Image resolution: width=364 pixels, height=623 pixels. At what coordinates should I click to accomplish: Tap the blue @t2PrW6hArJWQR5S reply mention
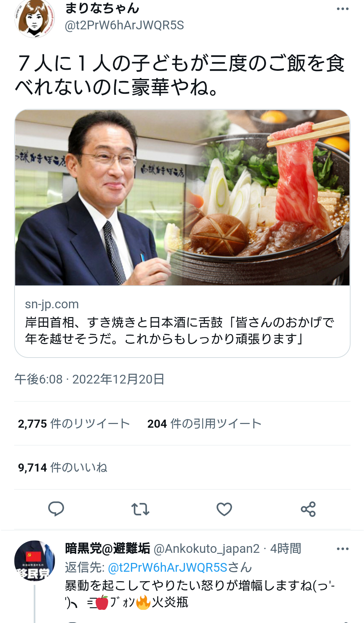click(168, 567)
